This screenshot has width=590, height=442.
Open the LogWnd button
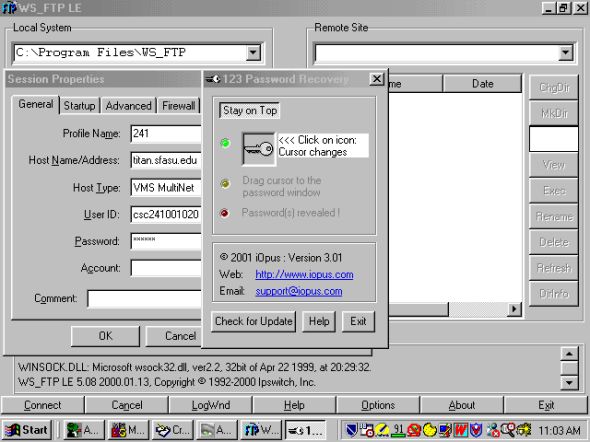coord(211,405)
